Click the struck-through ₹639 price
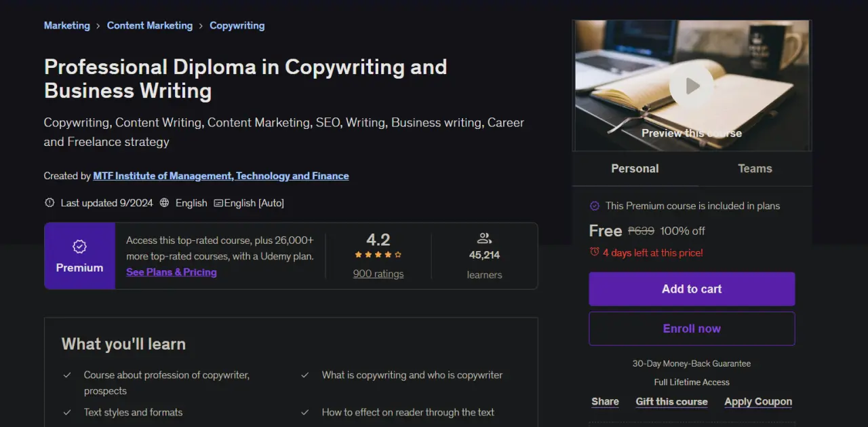 [x=642, y=231]
